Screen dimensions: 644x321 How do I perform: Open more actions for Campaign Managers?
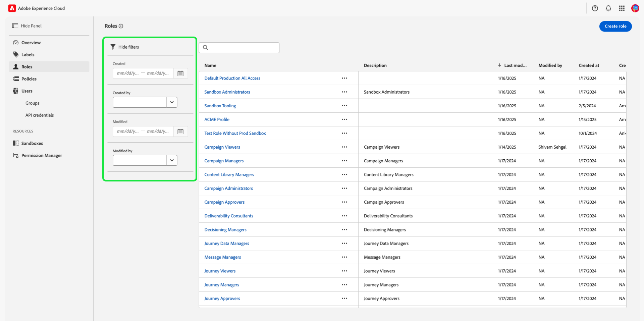pos(344,161)
